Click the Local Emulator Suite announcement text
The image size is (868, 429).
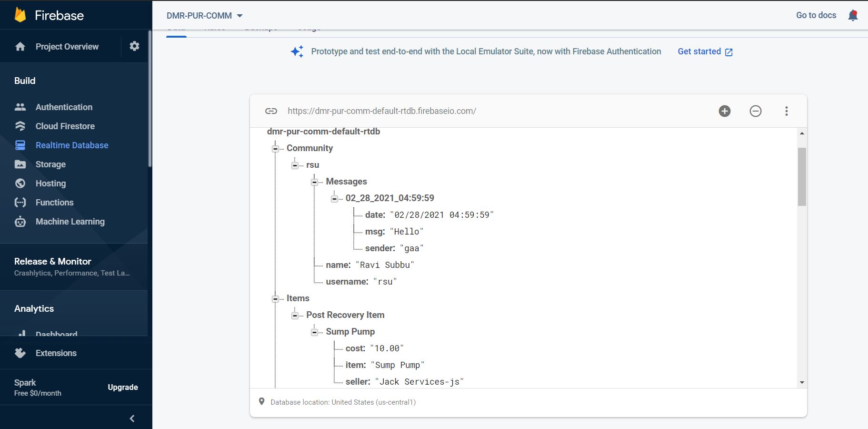click(486, 51)
